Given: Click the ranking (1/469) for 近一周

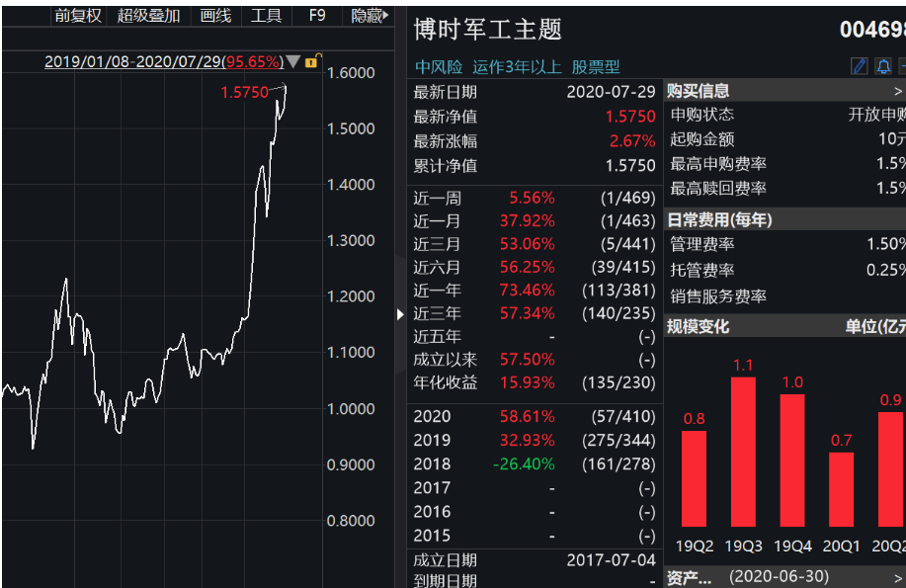Looking at the screenshot, I should tap(628, 198).
